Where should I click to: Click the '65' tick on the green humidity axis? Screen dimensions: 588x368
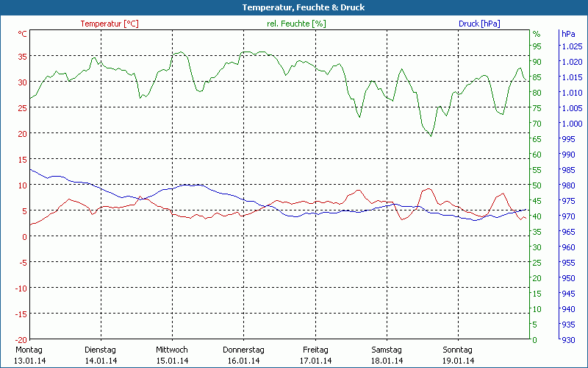(537, 139)
